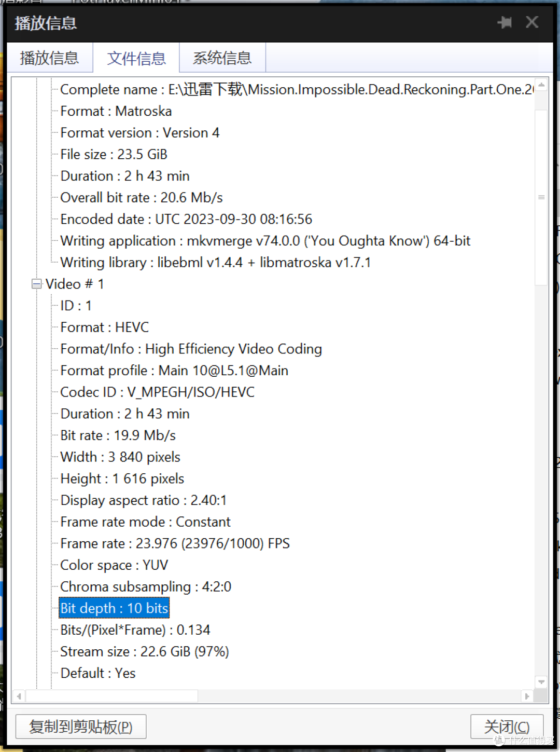
Task: Click the 关闭(C) button
Action: (507, 727)
